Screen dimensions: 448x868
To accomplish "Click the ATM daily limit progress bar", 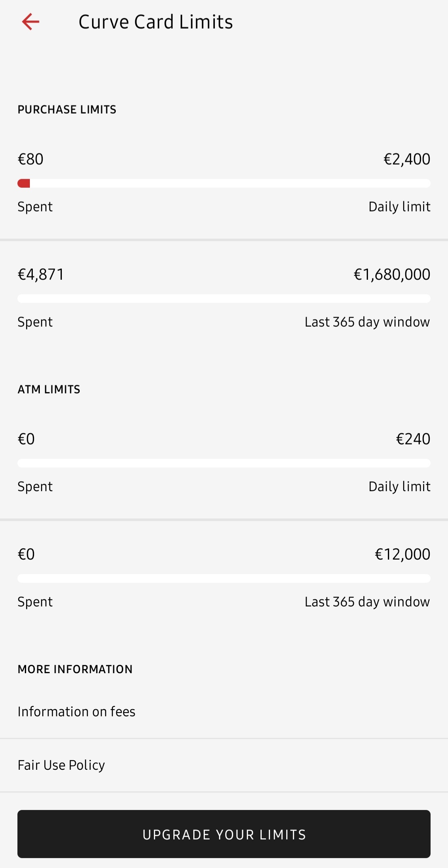I will pyautogui.click(x=224, y=463).
